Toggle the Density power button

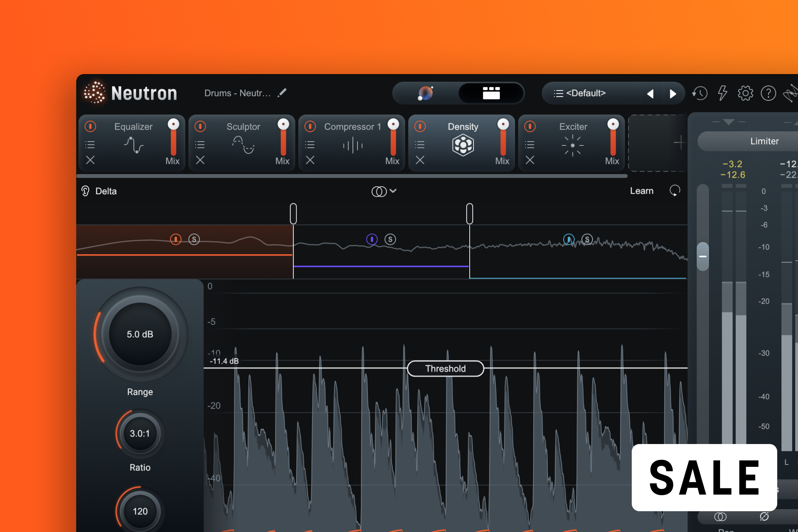420,126
